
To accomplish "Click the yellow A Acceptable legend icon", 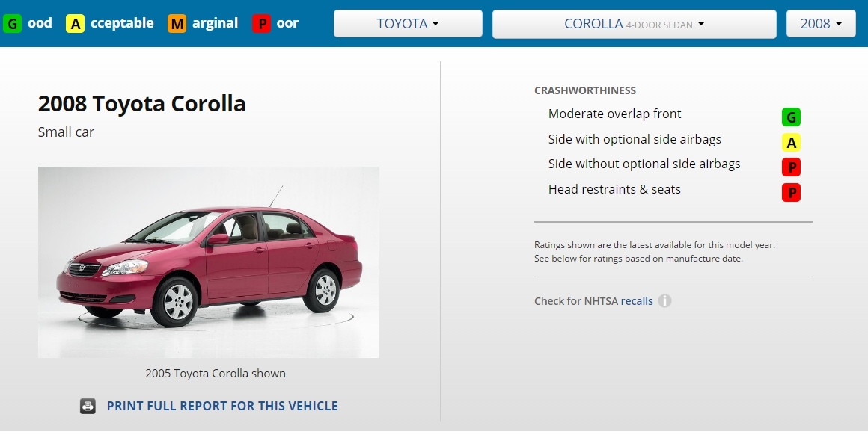I will [76, 23].
